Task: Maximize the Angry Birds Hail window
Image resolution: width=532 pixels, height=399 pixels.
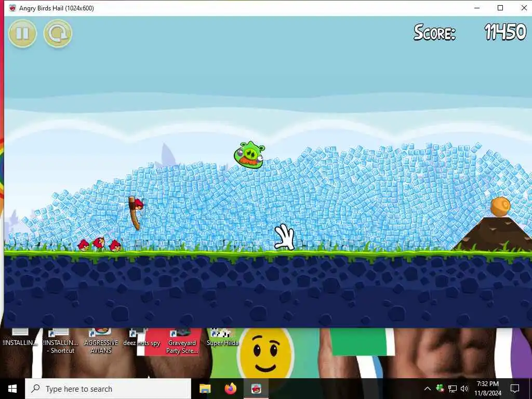Action: tap(500, 8)
